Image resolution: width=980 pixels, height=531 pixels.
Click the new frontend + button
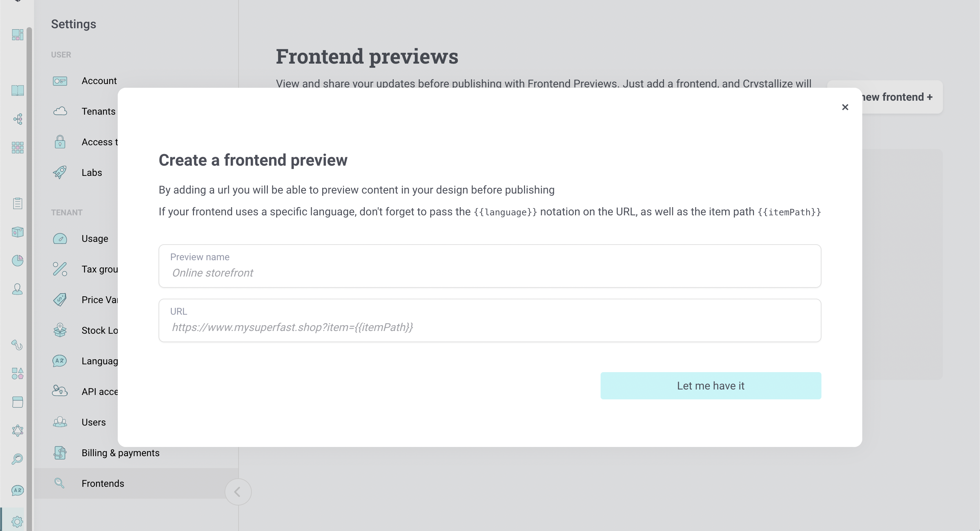pos(902,97)
